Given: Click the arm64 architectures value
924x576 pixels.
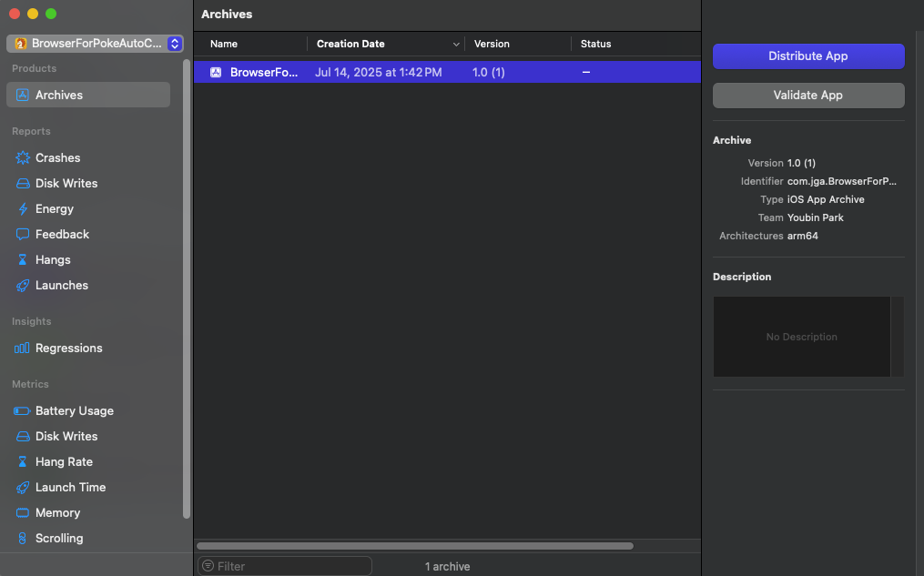Looking at the screenshot, I should 803,237.
